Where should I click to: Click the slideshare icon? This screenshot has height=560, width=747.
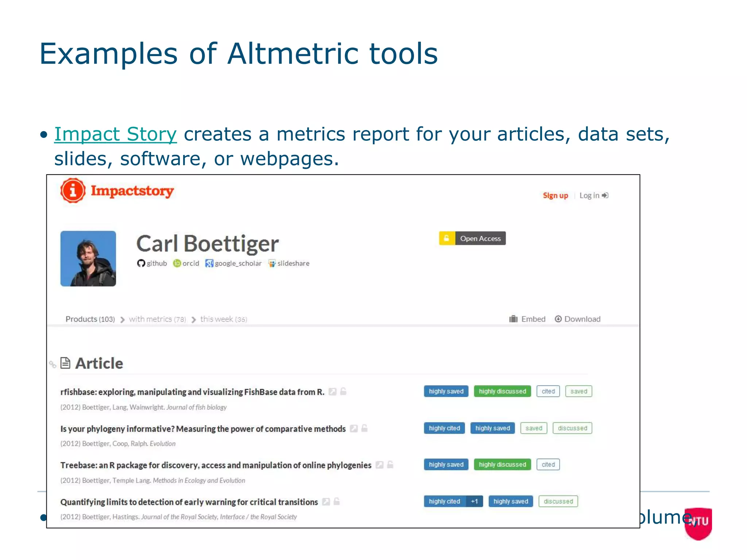[x=272, y=263]
